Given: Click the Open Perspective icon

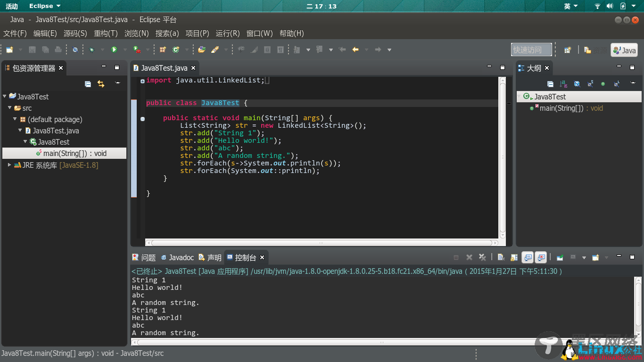Looking at the screenshot, I should [568, 49].
